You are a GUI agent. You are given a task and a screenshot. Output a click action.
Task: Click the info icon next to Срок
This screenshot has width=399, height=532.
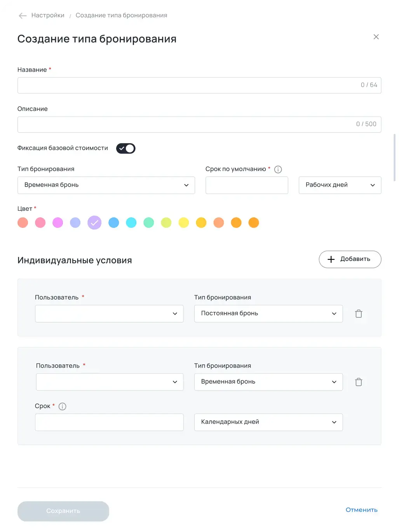tap(62, 406)
